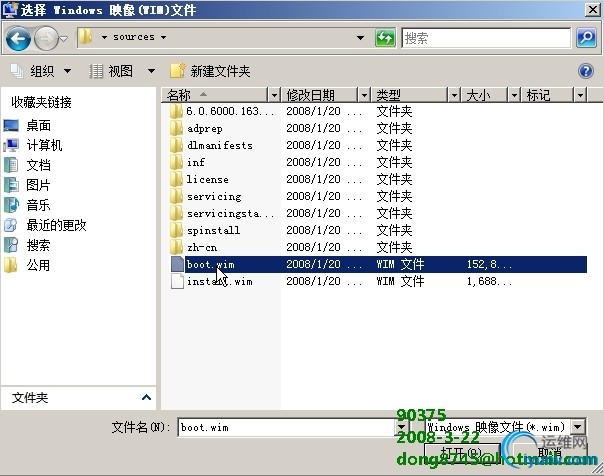The height and width of the screenshot is (476, 604).
Task: Select 公用 in favorite links
Action: (27, 265)
